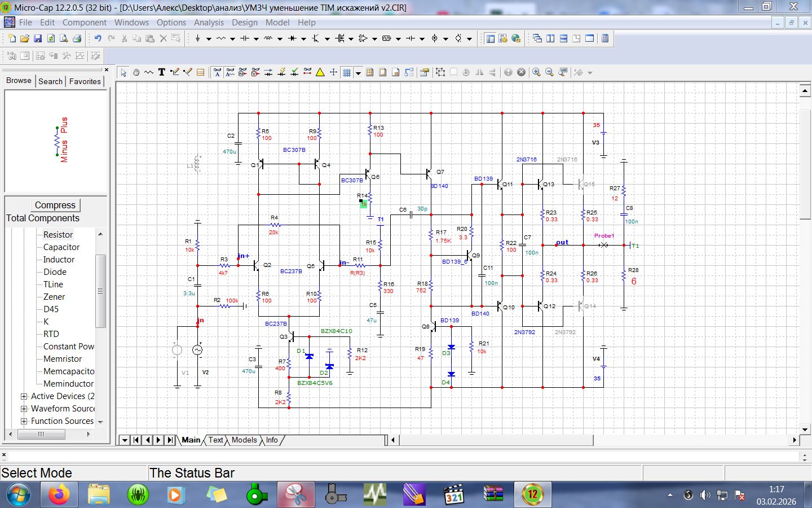Expand the Active Devices tree node
Screen dimensions: 812x508
pos(24,396)
